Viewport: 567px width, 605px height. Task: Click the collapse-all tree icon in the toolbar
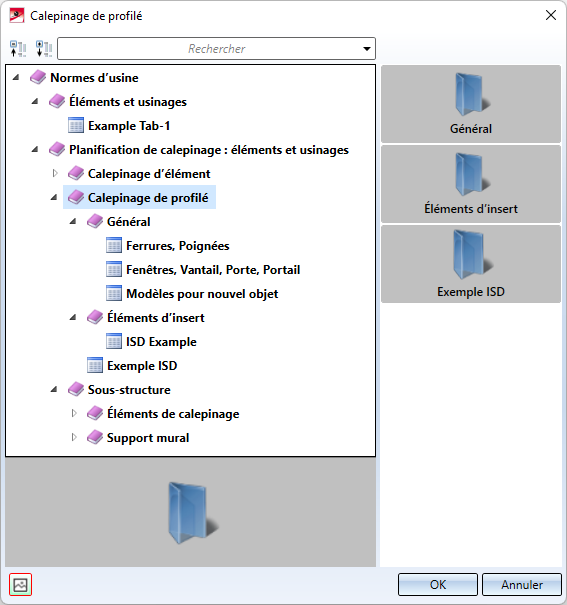coord(18,49)
